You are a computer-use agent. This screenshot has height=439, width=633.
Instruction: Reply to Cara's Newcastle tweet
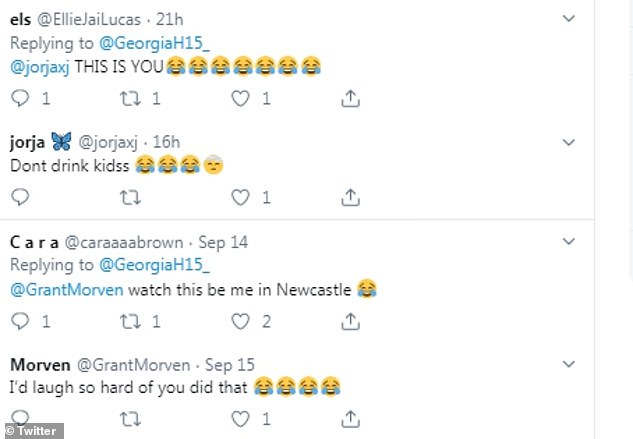pos(20,321)
